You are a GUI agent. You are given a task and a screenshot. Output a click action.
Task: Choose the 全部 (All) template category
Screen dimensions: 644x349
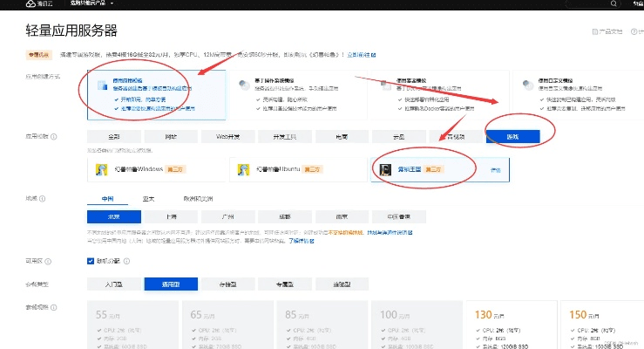114,136
